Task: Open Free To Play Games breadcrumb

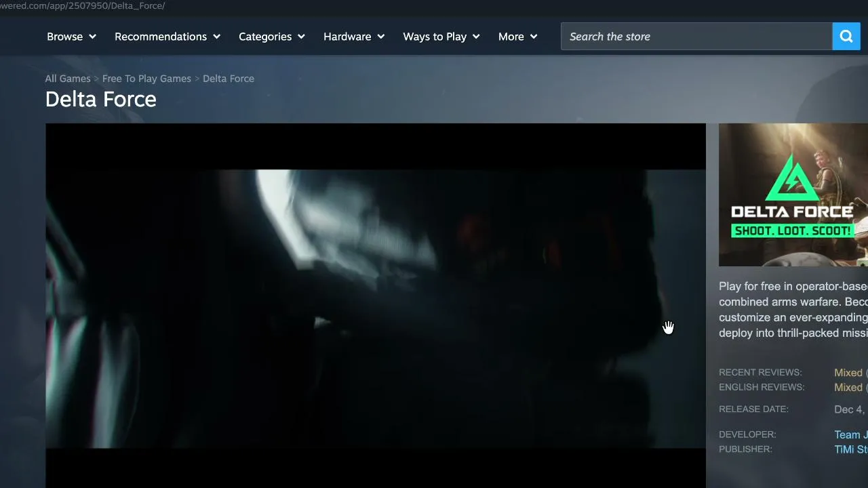Action: [x=146, y=79]
